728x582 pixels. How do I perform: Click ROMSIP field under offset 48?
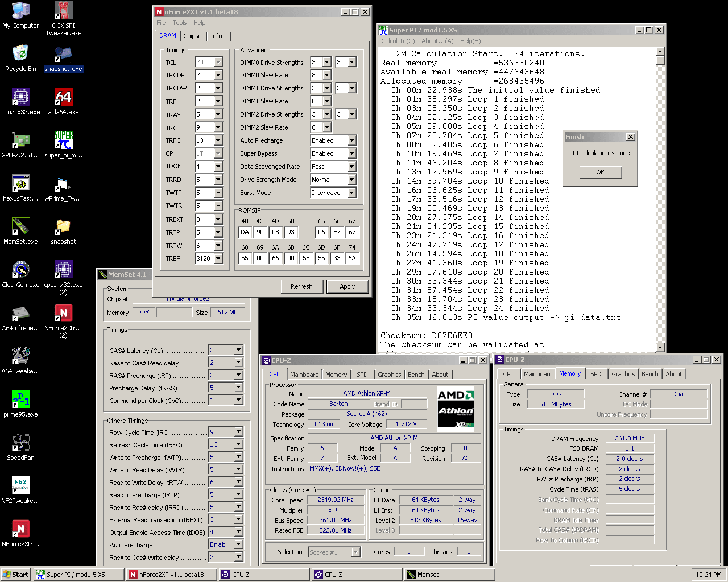245,232
